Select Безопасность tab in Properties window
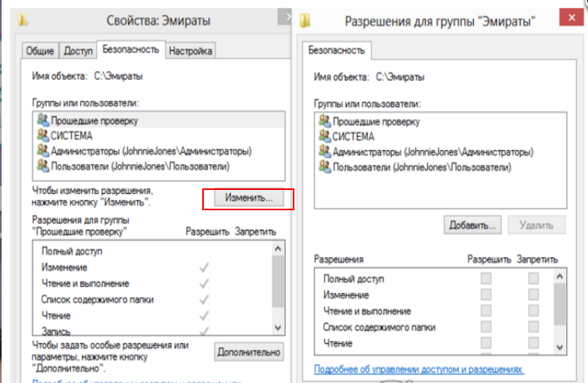This screenshot has height=383, width=588. coord(131,49)
